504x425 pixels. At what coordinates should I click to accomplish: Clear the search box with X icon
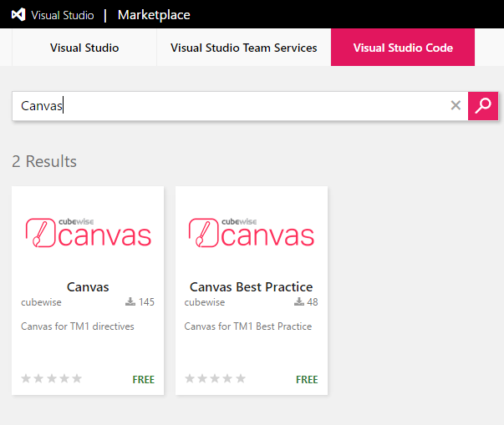(456, 105)
